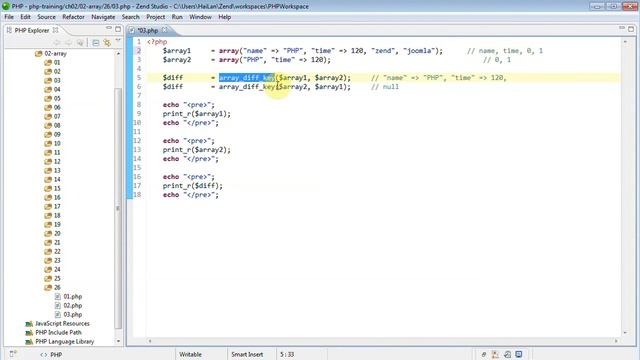Screen dimensions: 640x360
Task: Click the Writable status bar entry
Action: (x=191, y=354)
